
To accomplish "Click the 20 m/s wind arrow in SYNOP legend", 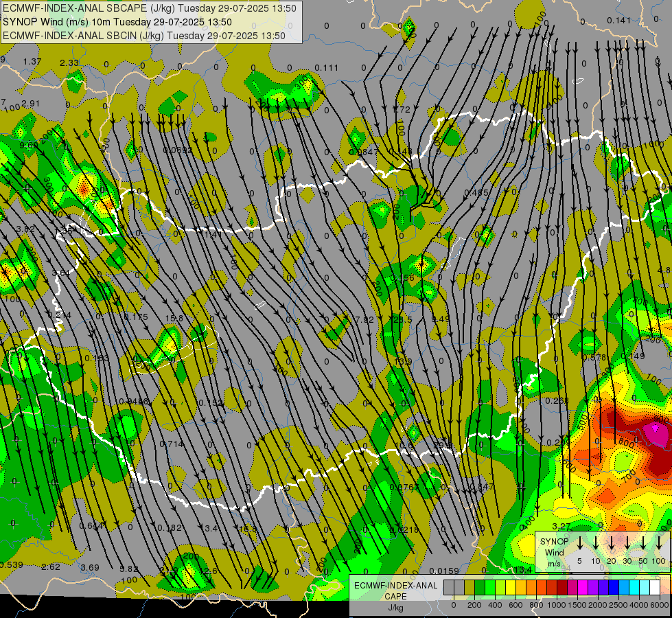I will [x=611, y=542].
